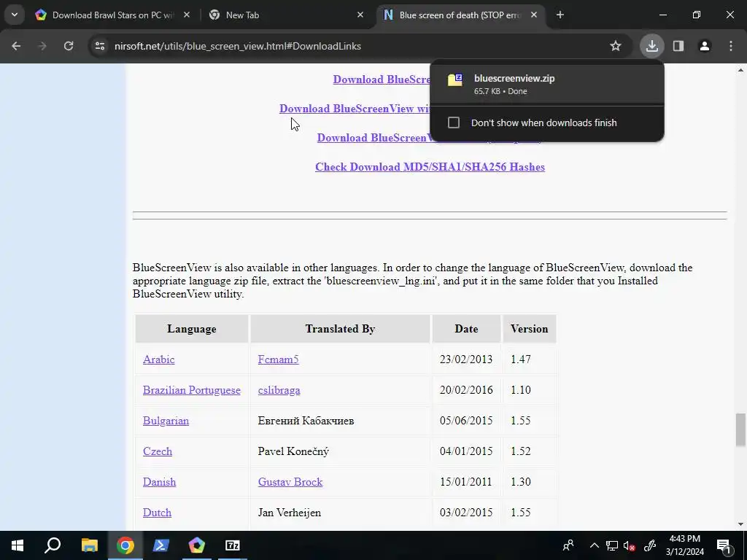This screenshot has width=747, height=560.
Task: Open PowerShell from the taskbar
Action: click(x=160, y=545)
